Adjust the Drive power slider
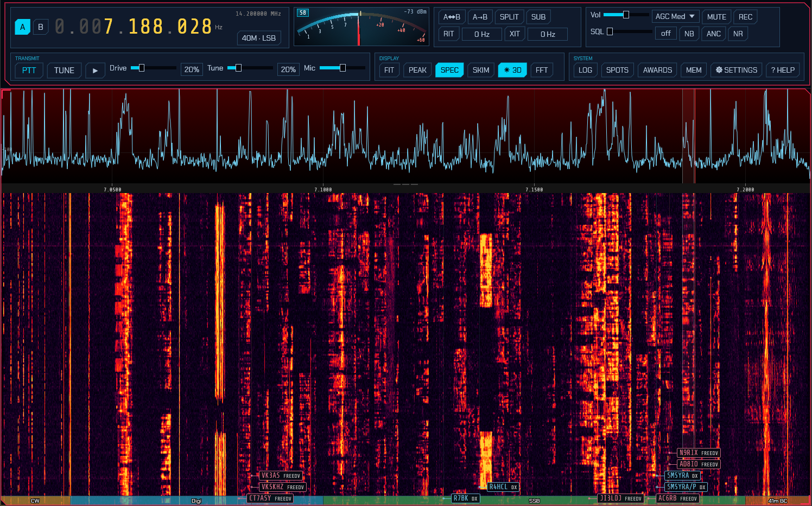 [154, 68]
